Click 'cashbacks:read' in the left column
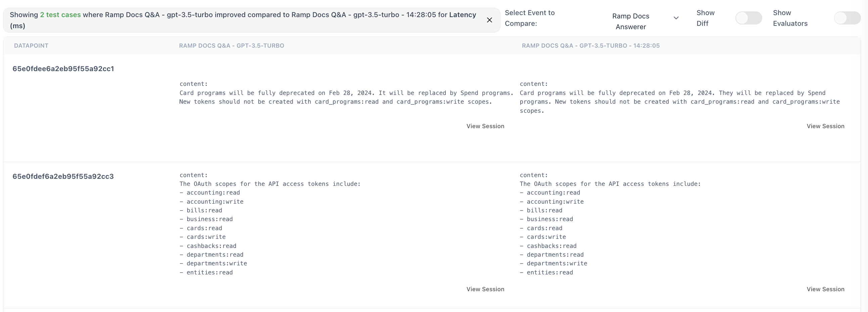This screenshot has height=312, width=868. (x=211, y=246)
